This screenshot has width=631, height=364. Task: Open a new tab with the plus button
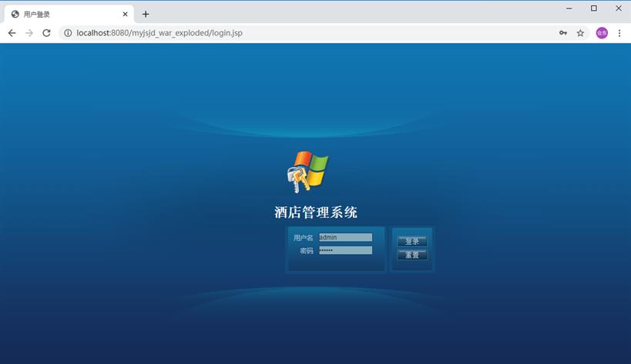[x=146, y=14]
